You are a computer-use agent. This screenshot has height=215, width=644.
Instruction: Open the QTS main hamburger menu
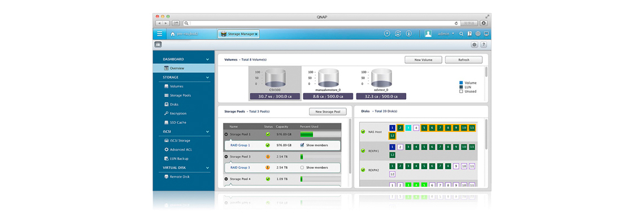159,34
